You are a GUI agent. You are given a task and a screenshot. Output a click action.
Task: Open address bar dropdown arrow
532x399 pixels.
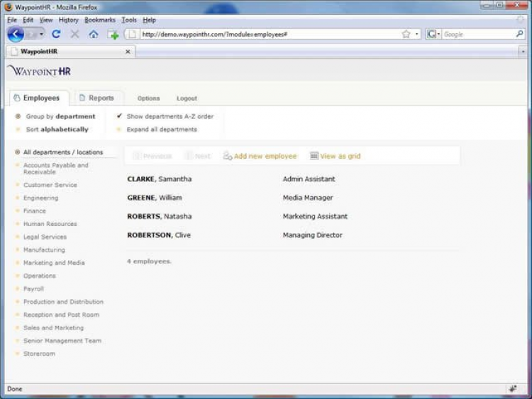pyautogui.click(x=416, y=34)
